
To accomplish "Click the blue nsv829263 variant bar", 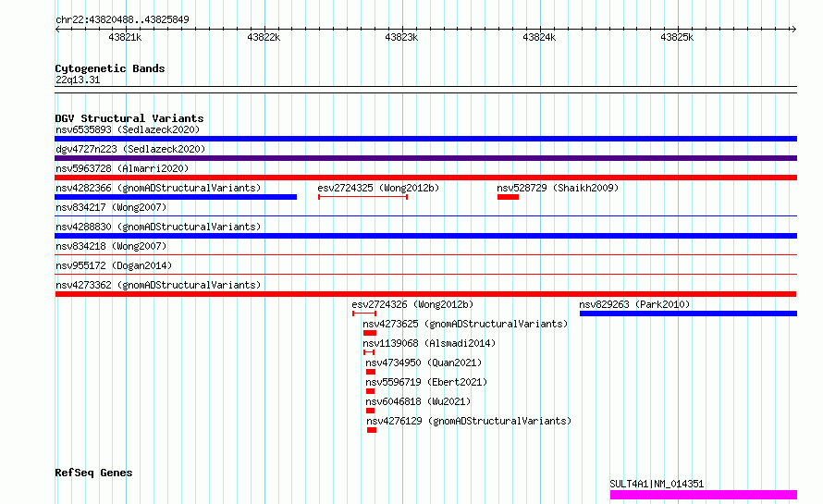I will pyautogui.click(x=689, y=313).
